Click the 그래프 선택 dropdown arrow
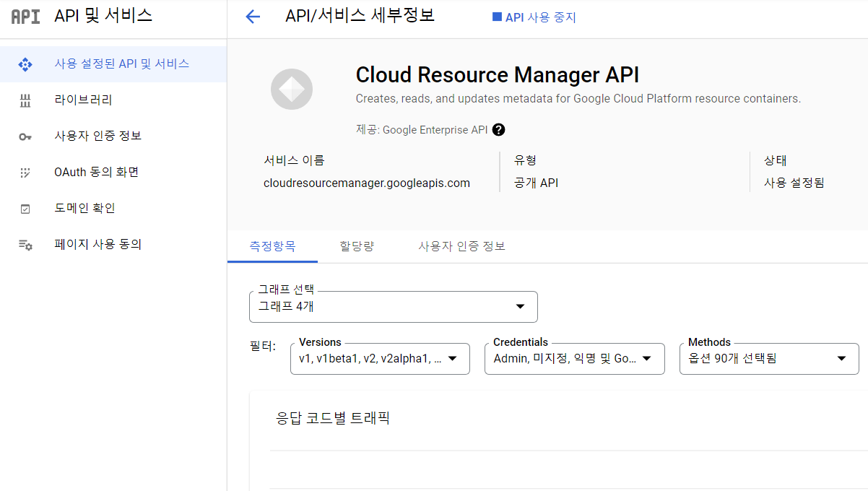The height and width of the screenshot is (491, 868). [x=520, y=307]
